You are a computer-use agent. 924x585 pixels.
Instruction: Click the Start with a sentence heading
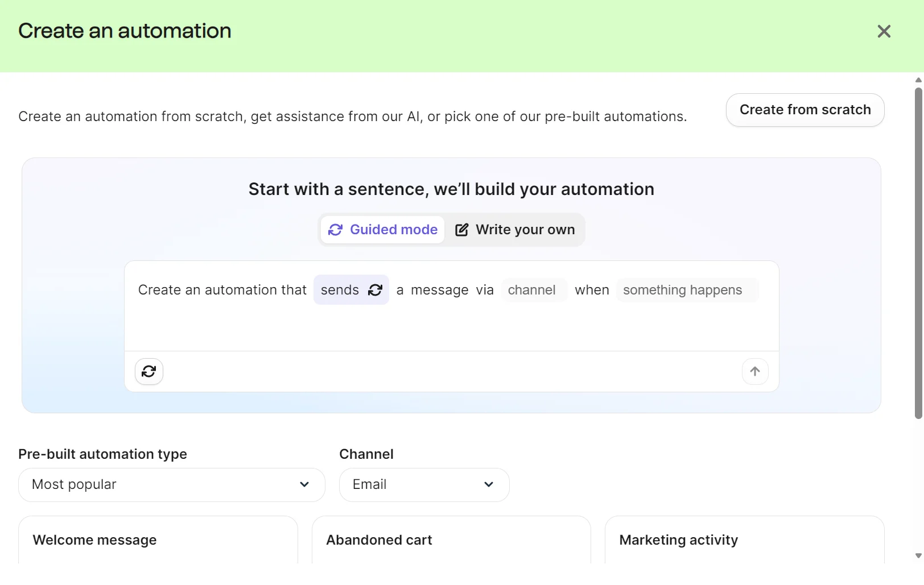point(451,189)
